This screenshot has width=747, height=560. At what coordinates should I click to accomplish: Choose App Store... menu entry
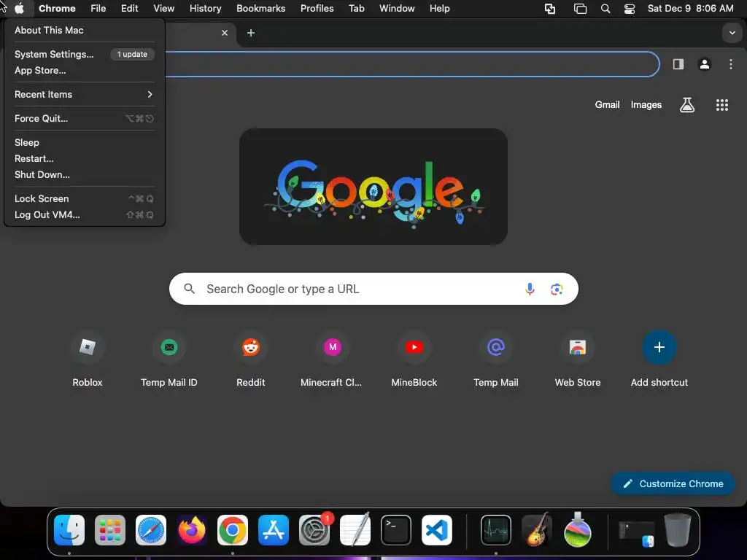85,71
